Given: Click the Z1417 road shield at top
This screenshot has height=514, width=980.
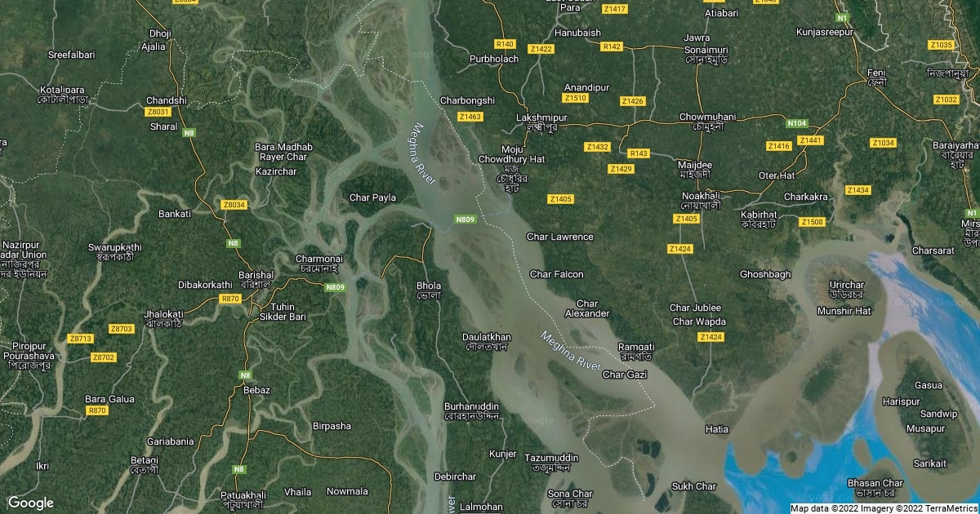Looking at the screenshot, I should tap(613, 8).
